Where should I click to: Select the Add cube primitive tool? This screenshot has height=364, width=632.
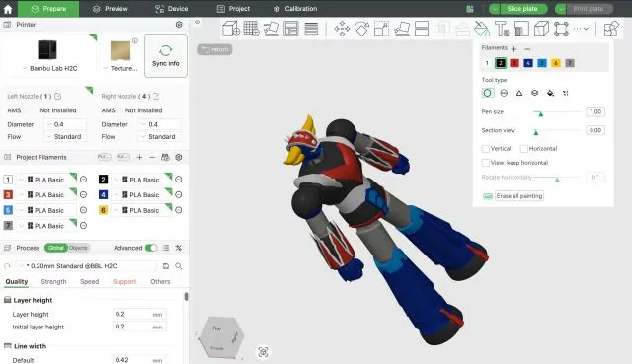[x=231, y=29]
